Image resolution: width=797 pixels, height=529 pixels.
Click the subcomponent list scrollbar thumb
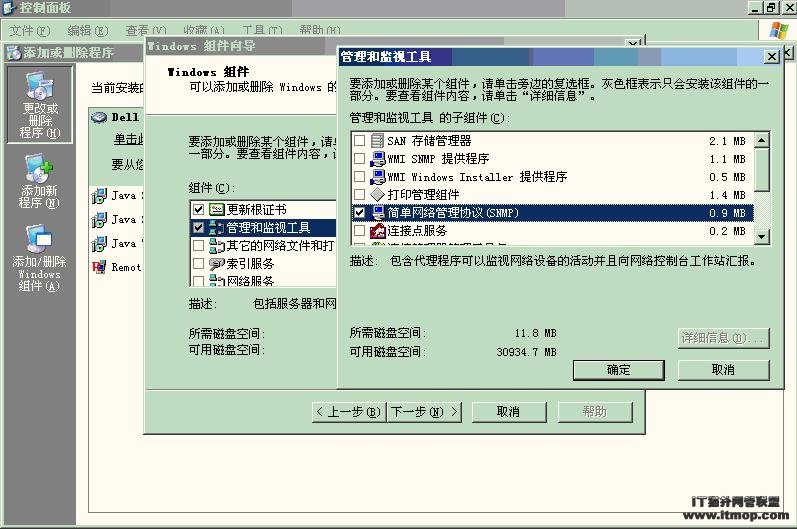point(761,169)
